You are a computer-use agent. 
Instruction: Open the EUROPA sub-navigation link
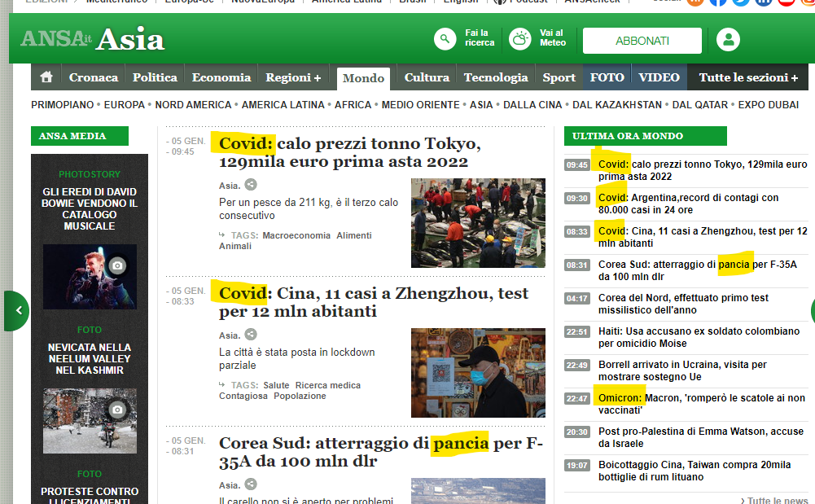click(x=125, y=105)
